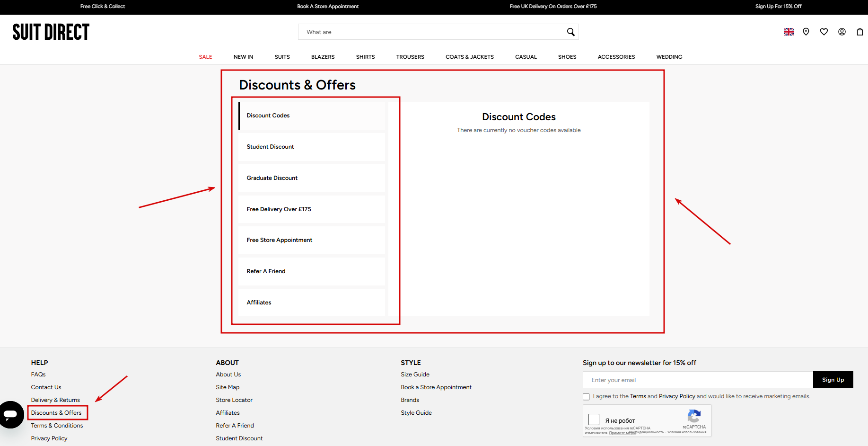Open Delivery & Returns footer link
This screenshot has width=868, height=446.
[55, 400]
